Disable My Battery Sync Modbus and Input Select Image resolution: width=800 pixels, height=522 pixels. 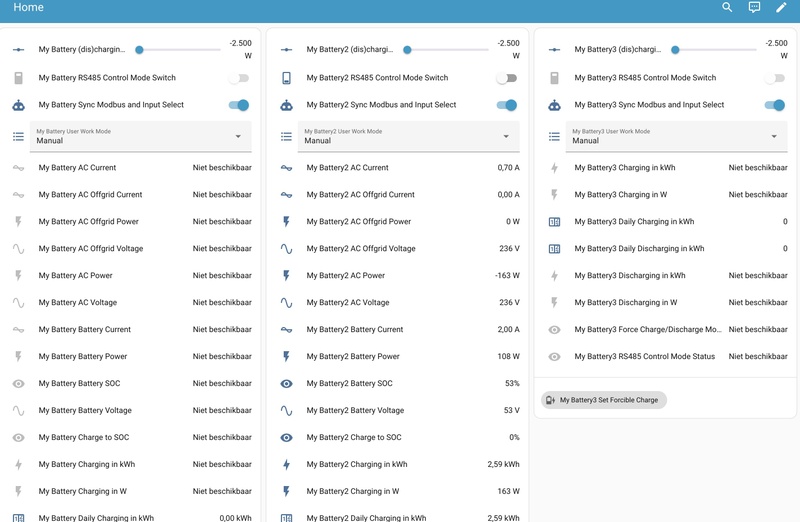click(238, 105)
